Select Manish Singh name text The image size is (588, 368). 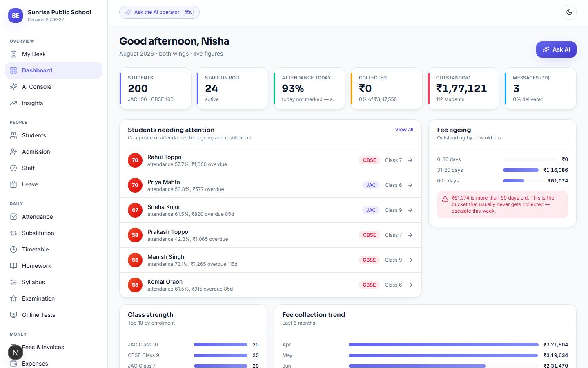pos(166,257)
